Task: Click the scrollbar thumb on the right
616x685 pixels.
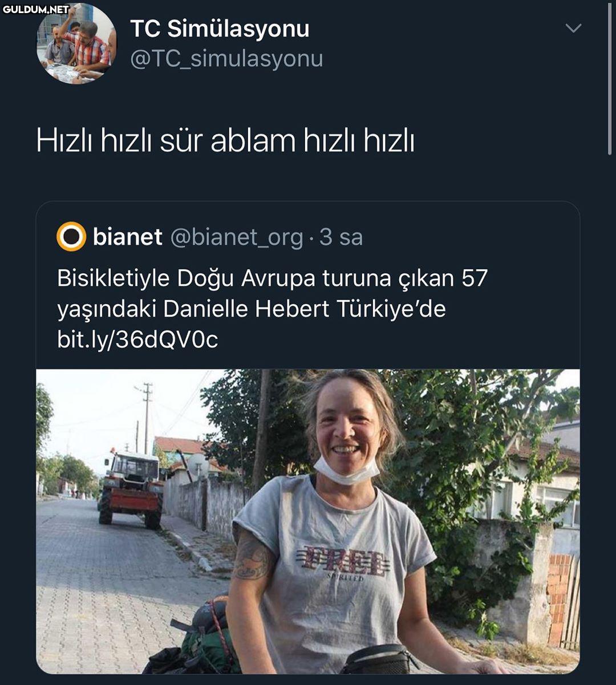Action: [x=610, y=78]
